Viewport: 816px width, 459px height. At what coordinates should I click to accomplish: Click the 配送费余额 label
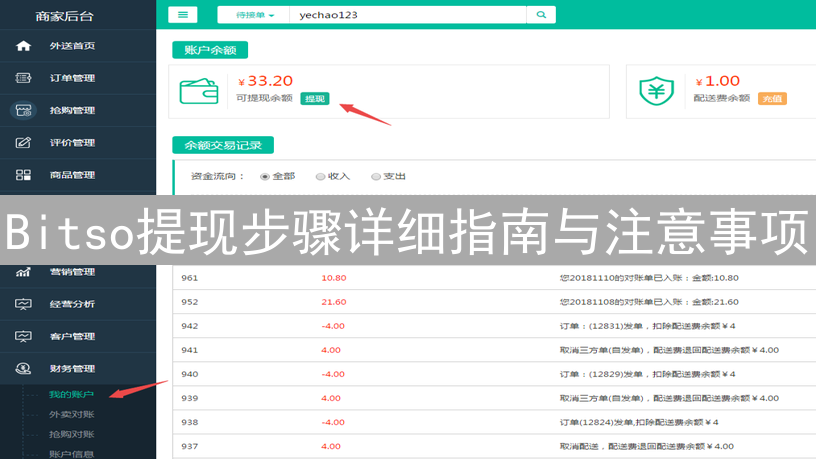click(721, 98)
